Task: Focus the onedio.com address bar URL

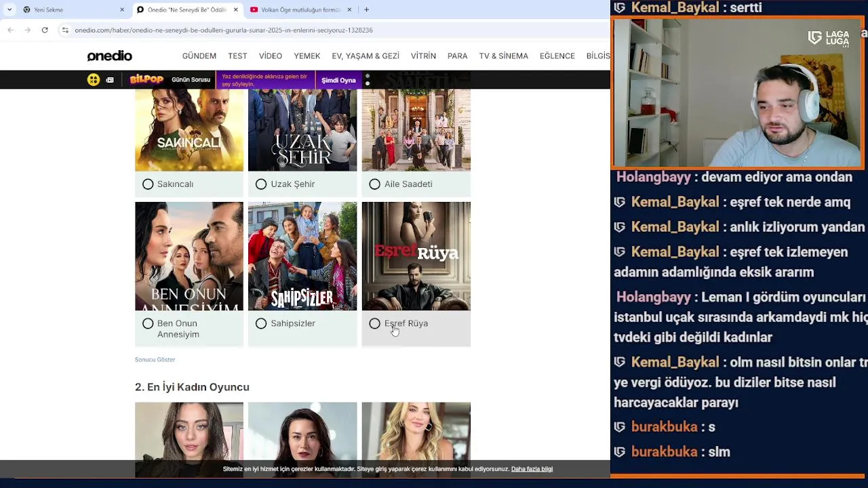Action: (224, 30)
